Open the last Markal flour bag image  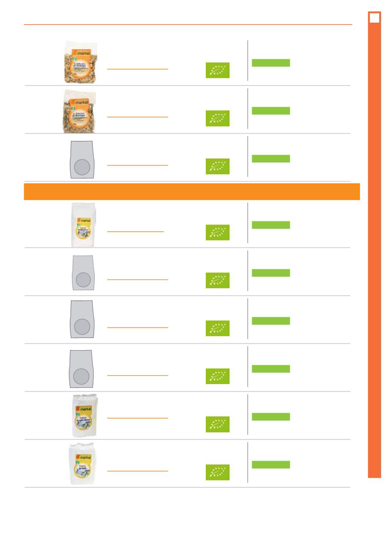click(83, 464)
